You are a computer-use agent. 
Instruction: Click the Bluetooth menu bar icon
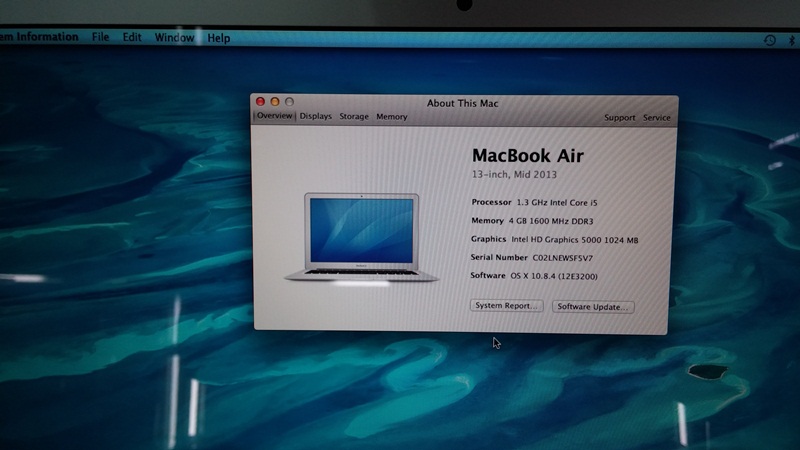tap(791, 40)
